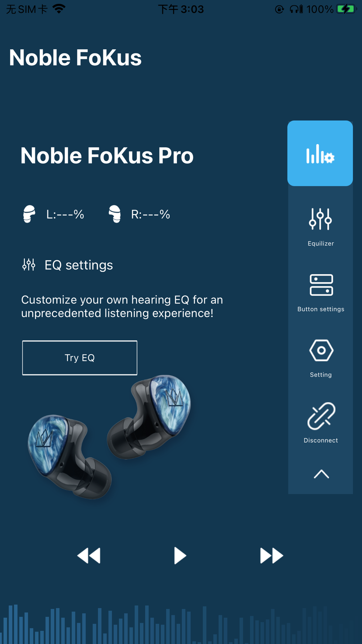362x644 pixels.
Task: Select the highlighted sound bars sidebar tile
Action: (320, 153)
